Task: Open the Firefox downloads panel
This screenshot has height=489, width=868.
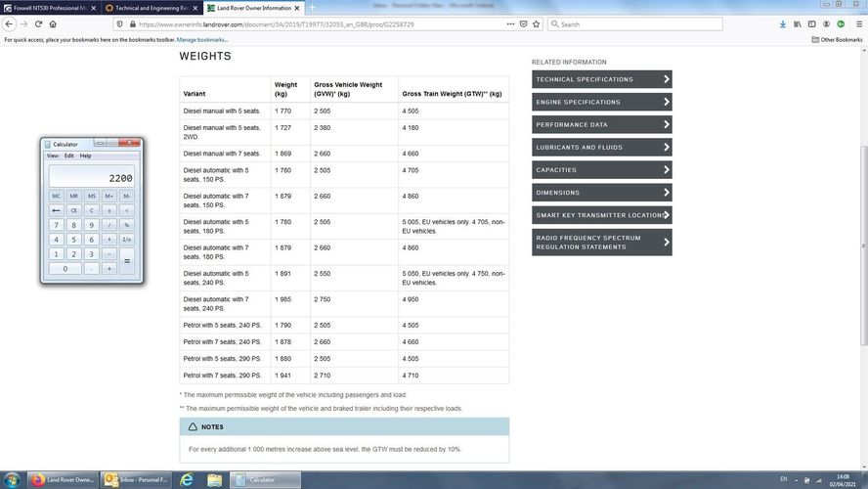Action: coord(783,24)
